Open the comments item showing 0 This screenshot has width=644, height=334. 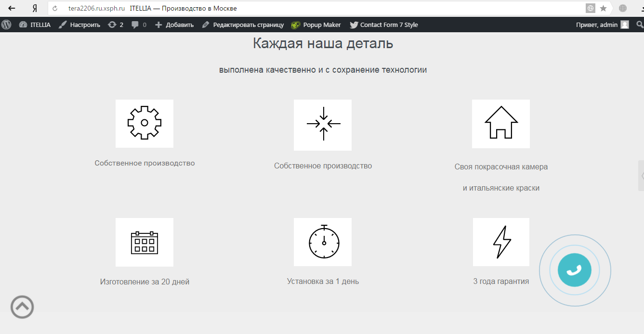(139, 25)
